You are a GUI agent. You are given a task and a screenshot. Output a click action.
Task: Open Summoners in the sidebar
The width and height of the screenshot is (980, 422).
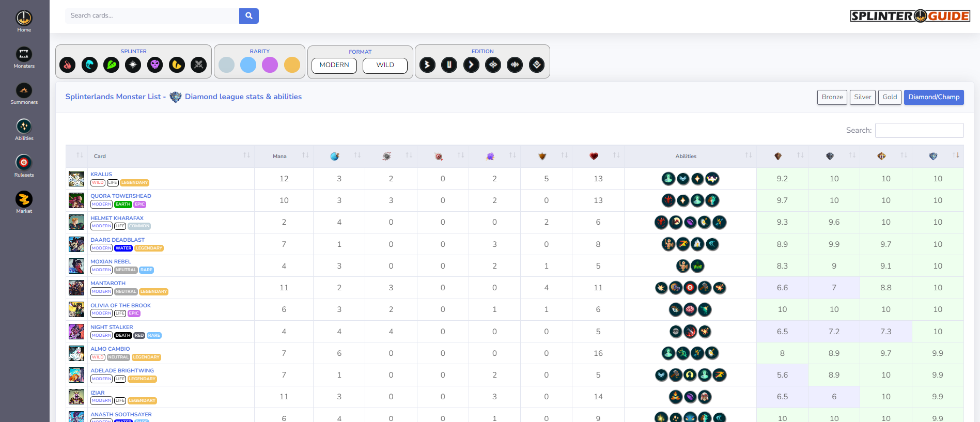tap(24, 93)
